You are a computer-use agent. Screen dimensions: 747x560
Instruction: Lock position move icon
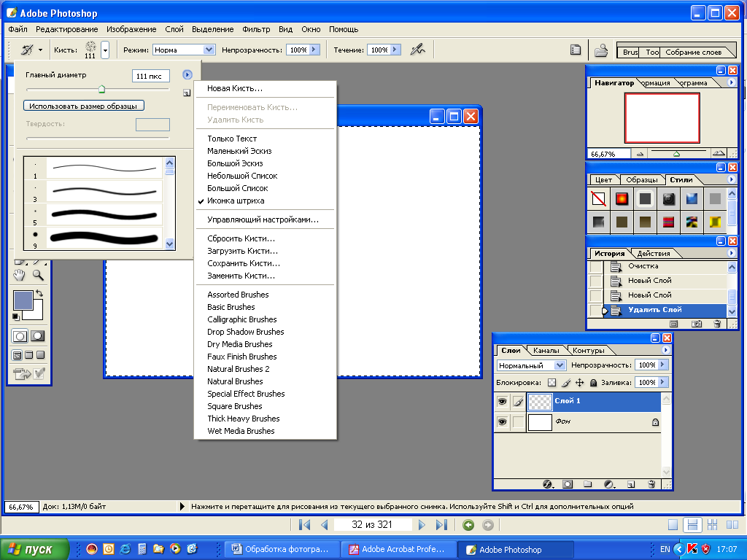580,382
